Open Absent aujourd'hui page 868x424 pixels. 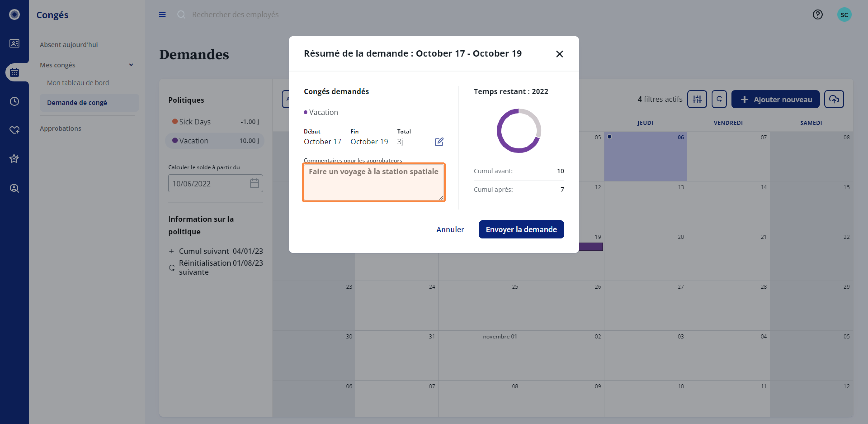pos(69,45)
